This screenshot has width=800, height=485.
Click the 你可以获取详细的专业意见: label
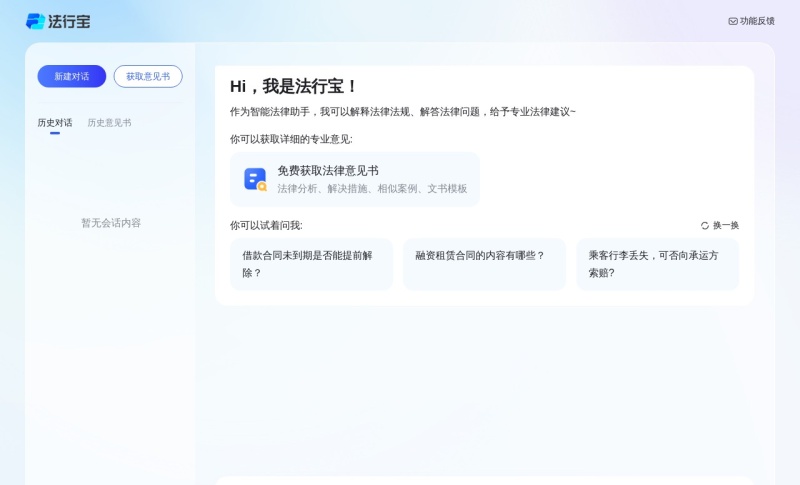coord(291,139)
